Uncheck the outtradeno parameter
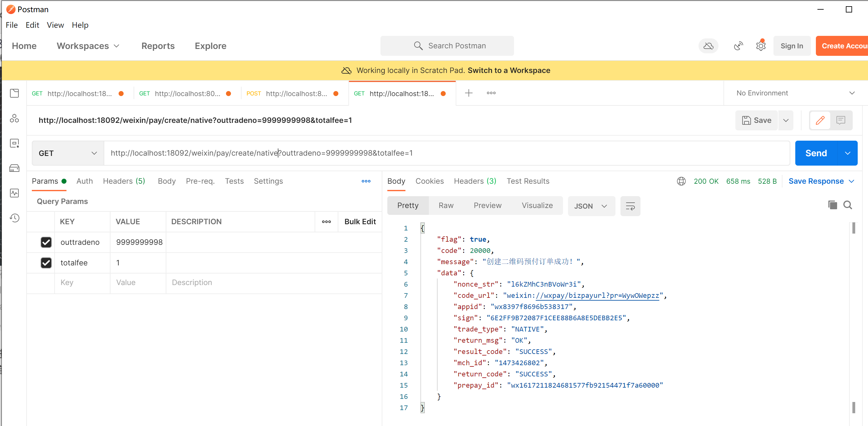Image resolution: width=868 pixels, height=426 pixels. click(x=46, y=242)
